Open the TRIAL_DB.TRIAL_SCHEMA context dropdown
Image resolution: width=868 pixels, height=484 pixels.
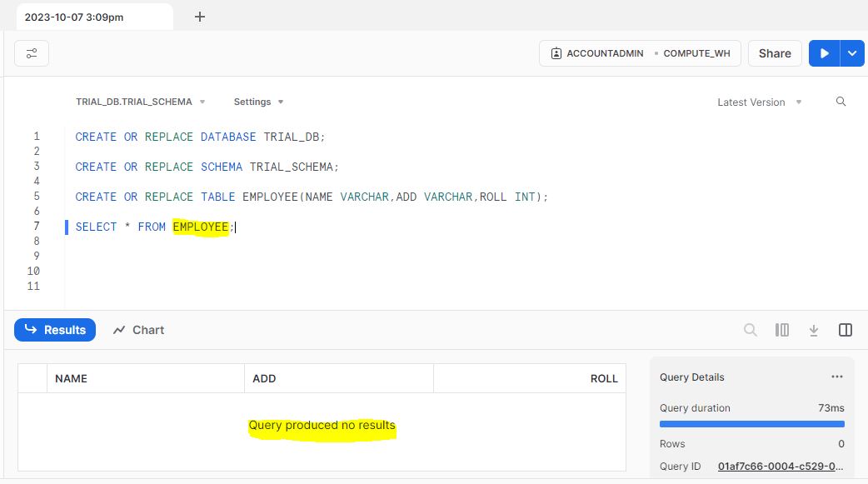click(141, 102)
